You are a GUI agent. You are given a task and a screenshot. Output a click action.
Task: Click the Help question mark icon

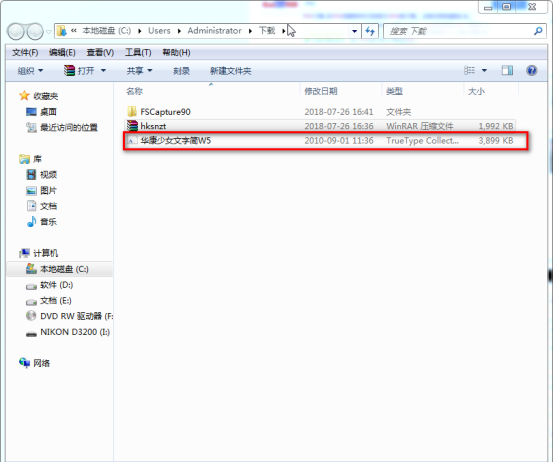pyautogui.click(x=531, y=70)
